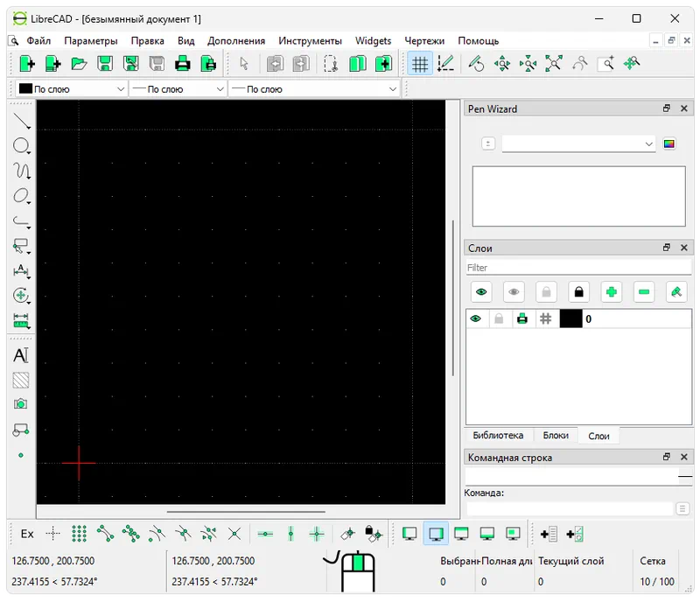Show all layers with eye button
700x602 pixels.
tap(481, 292)
